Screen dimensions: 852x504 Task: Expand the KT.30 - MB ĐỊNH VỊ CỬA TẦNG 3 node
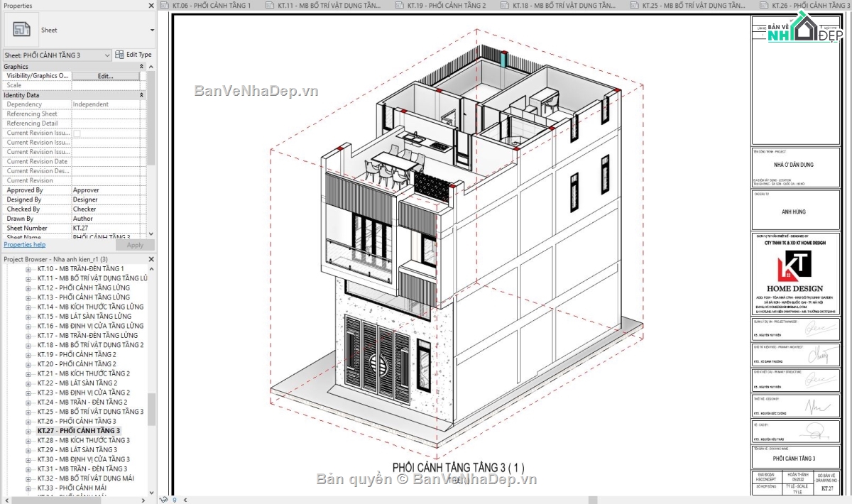point(28,459)
